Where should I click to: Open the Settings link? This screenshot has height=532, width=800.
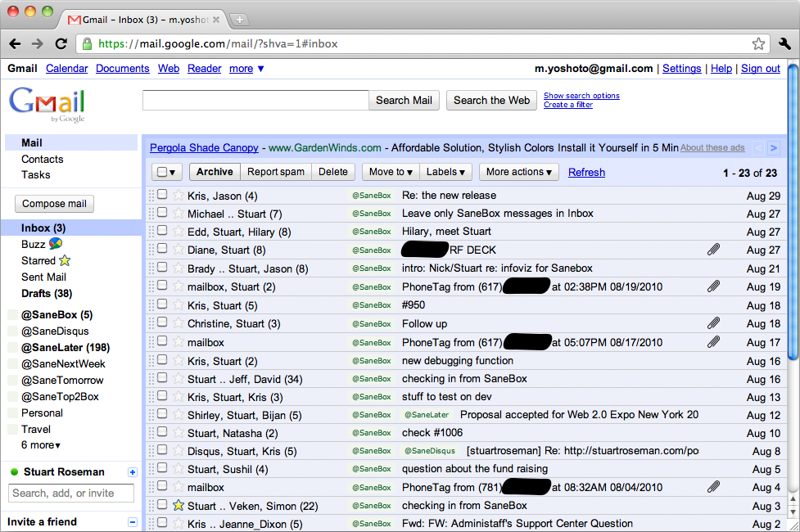point(681,69)
